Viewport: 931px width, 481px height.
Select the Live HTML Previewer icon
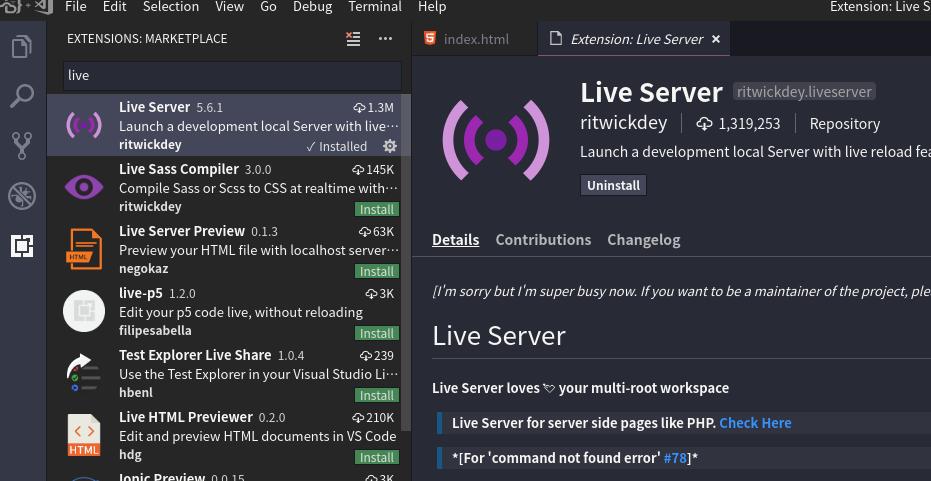(x=84, y=435)
